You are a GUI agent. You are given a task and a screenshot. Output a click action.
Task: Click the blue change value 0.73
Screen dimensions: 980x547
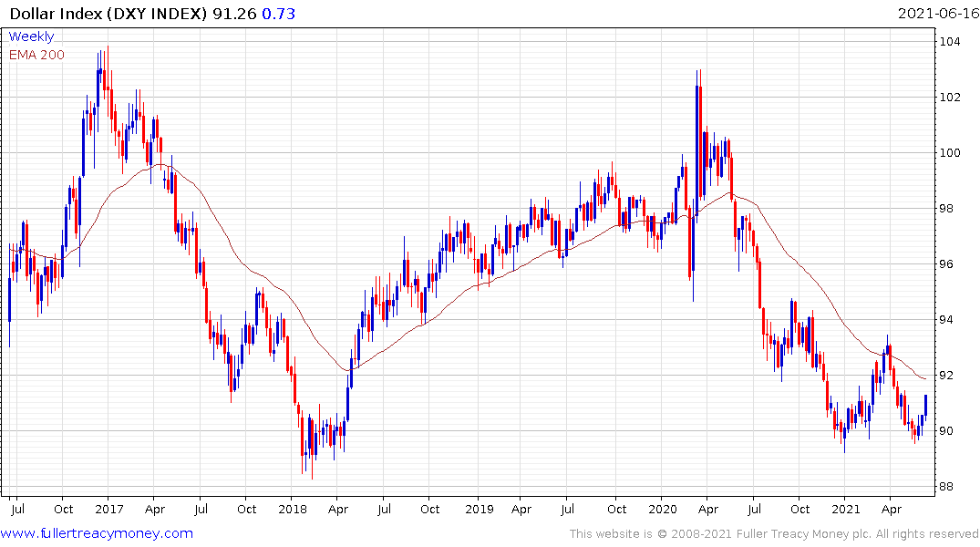(278, 14)
